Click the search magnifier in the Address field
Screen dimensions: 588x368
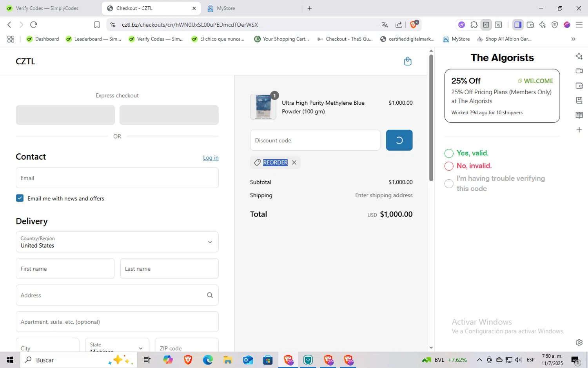[210, 295]
